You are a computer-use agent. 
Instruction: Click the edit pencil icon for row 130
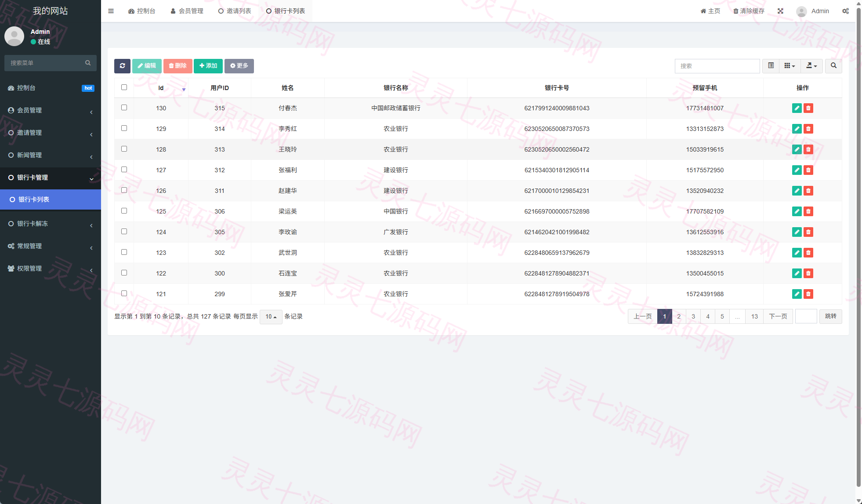tap(797, 108)
